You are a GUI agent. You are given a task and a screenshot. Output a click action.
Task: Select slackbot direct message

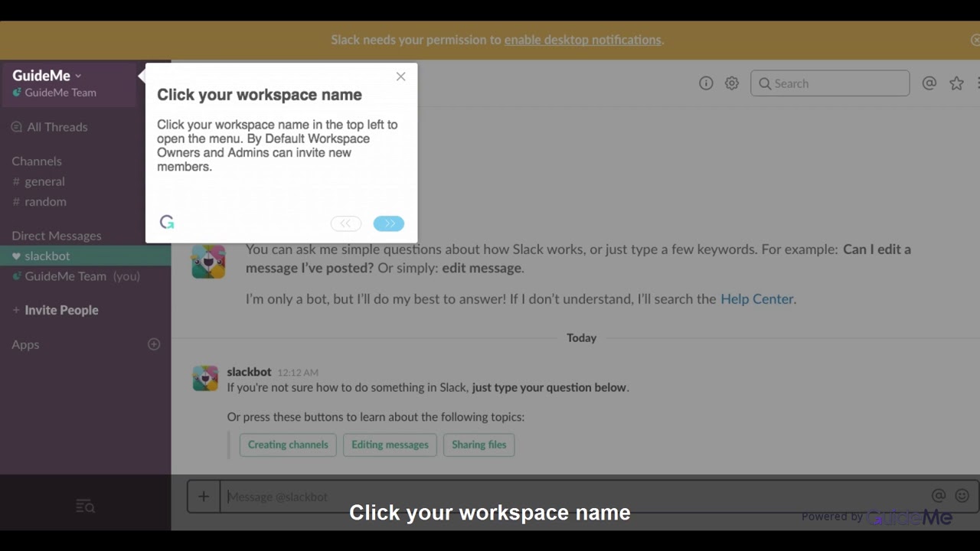[85, 256]
